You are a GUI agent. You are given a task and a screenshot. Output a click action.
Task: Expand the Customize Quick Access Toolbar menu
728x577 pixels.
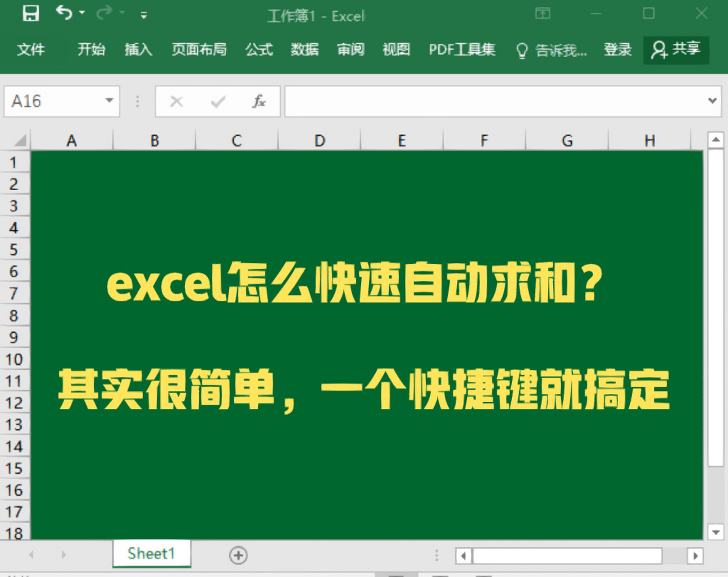(144, 16)
